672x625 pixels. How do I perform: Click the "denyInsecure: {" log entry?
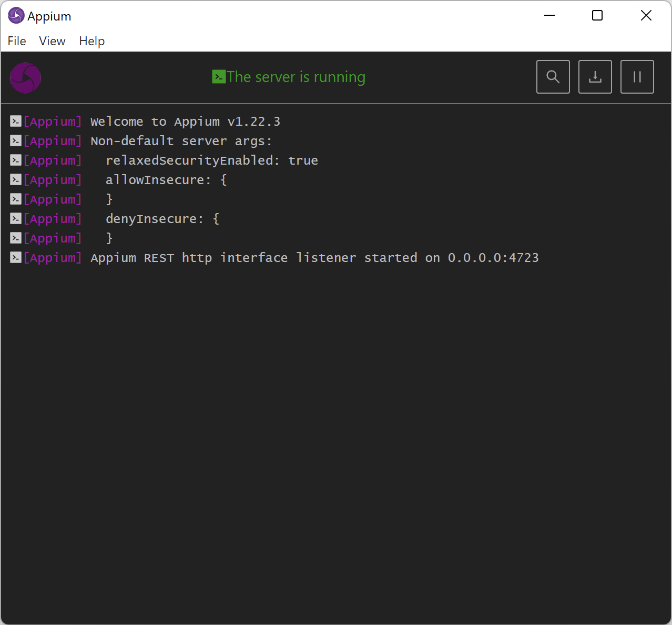click(x=162, y=219)
